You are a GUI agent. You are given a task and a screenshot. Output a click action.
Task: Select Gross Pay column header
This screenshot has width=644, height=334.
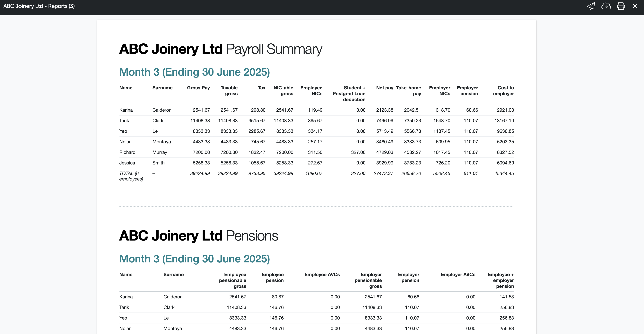[x=198, y=88]
